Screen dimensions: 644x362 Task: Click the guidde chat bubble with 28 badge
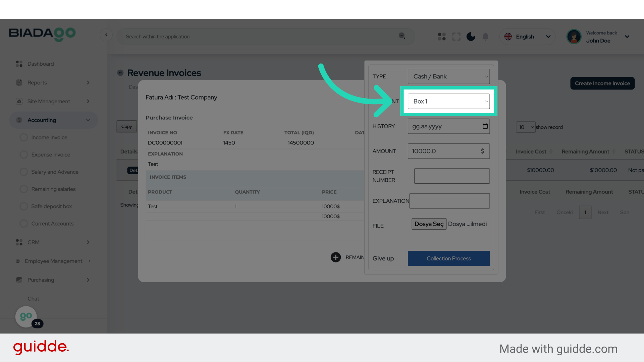point(26,316)
